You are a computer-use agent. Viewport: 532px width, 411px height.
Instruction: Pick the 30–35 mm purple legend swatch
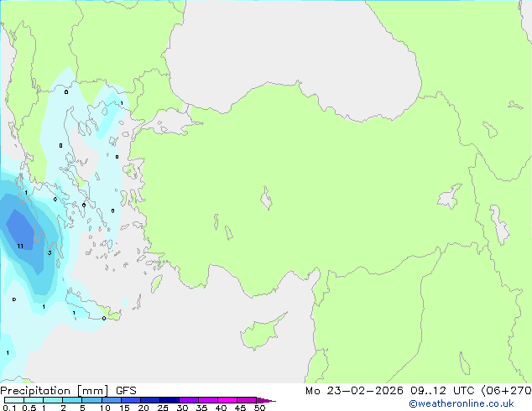point(189,400)
